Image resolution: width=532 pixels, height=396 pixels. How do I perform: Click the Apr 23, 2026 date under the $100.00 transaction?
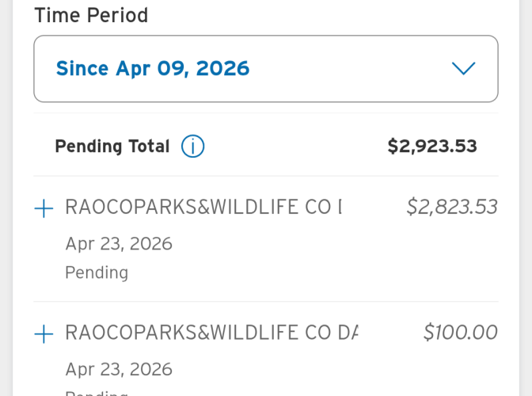tap(119, 369)
